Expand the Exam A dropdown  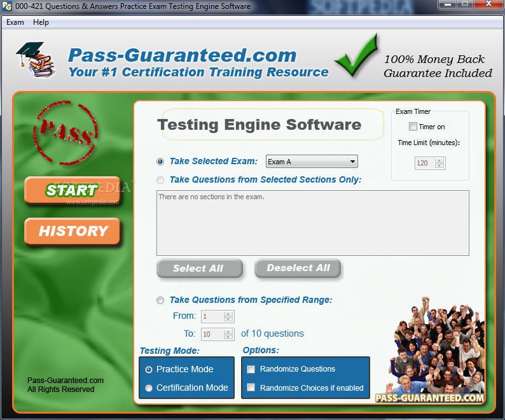point(312,162)
